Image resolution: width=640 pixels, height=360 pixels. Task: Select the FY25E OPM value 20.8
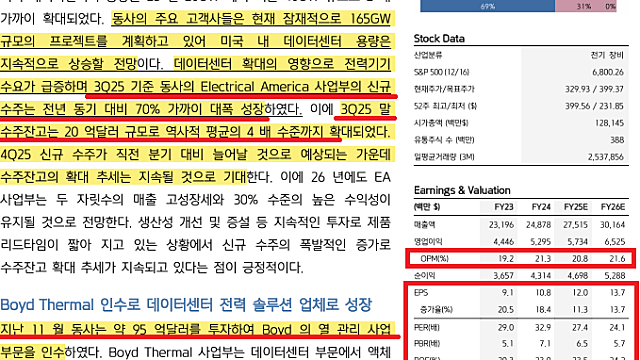[x=580, y=259]
